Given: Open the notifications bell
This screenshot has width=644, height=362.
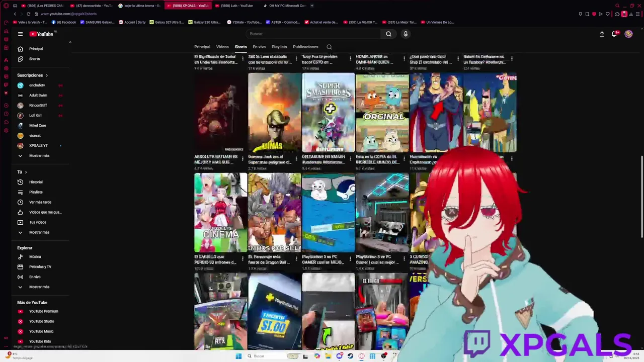Looking at the screenshot, I should click(614, 34).
